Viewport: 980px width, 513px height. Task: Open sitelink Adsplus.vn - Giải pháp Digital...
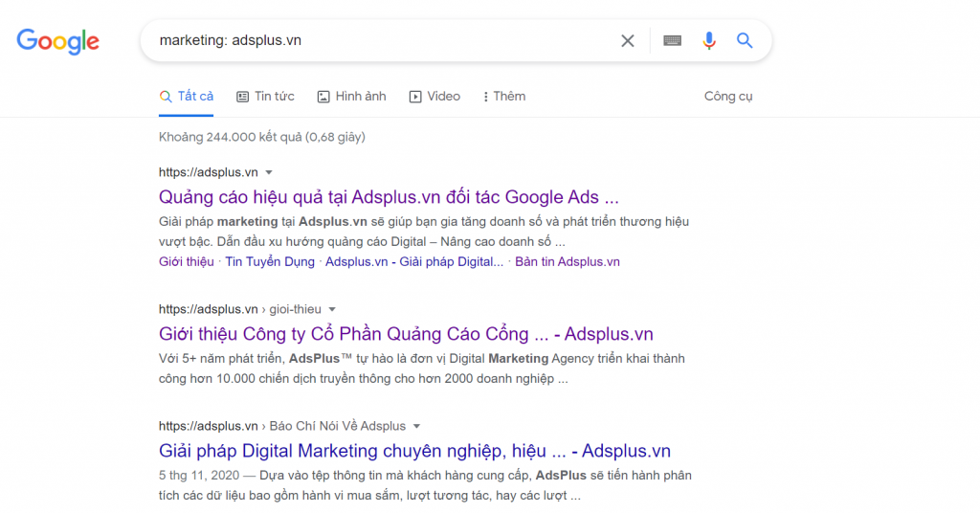pos(414,262)
